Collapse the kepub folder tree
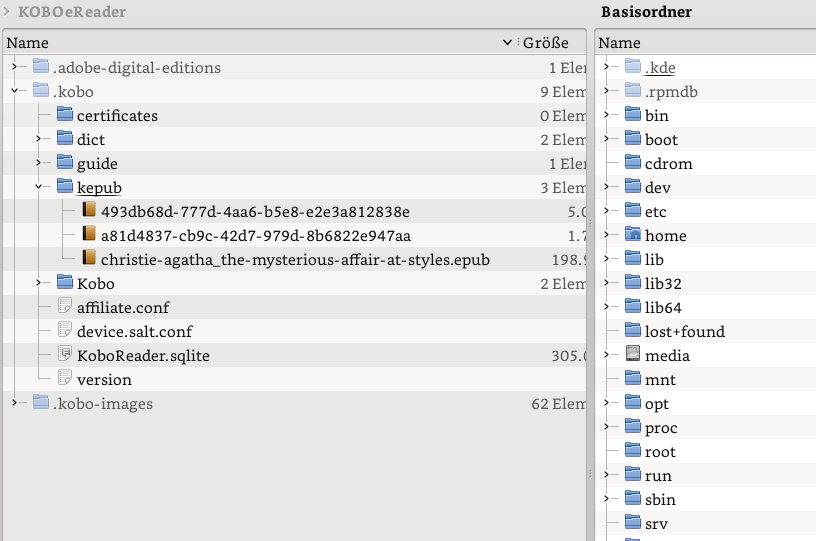 point(38,187)
